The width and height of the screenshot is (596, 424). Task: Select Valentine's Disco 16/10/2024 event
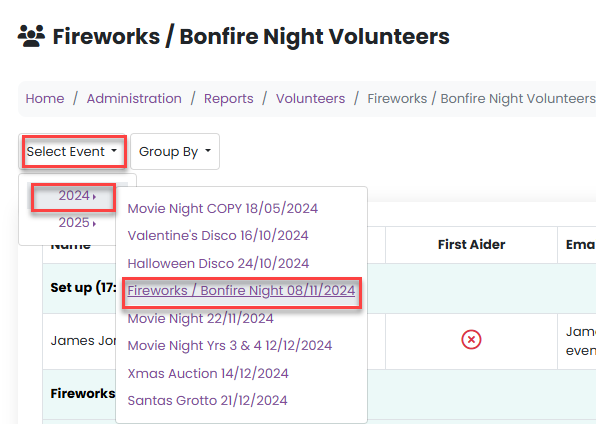218,236
